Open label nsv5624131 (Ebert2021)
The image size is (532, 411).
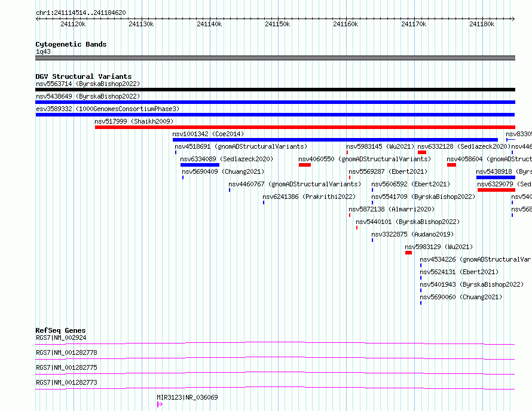(x=460, y=272)
